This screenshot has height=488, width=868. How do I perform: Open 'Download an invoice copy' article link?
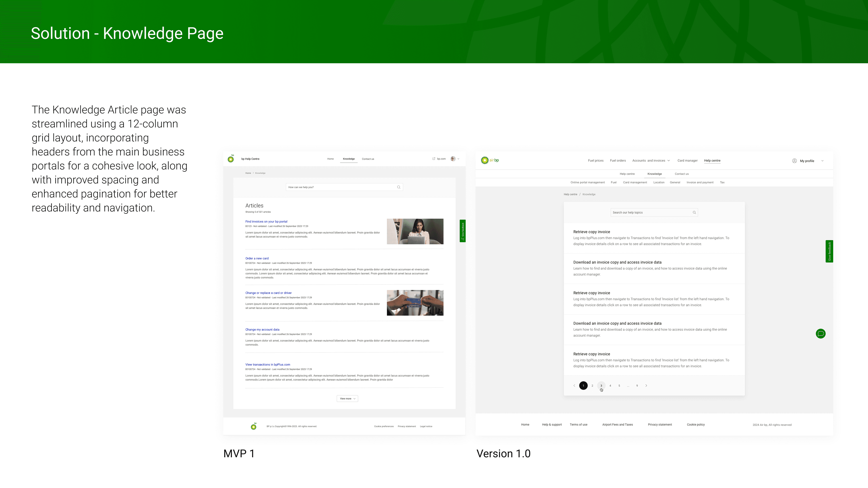coord(617,262)
